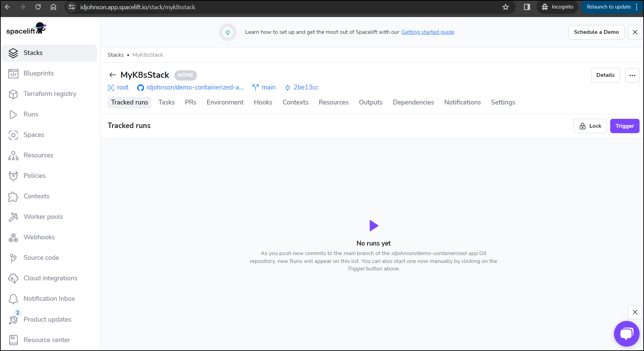The height and width of the screenshot is (351, 644).
Task: Click the Cloud integrations cloud icon
Action: tap(13, 278)
